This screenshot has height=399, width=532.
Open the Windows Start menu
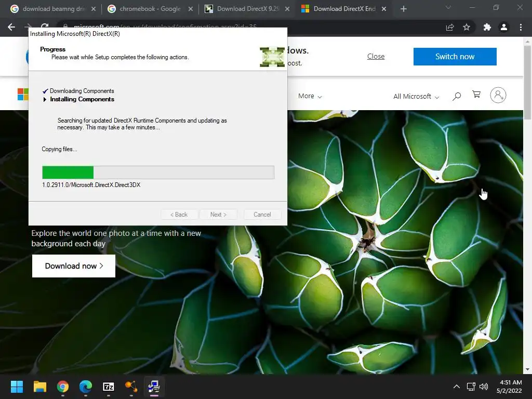click(x=17, y=387)
